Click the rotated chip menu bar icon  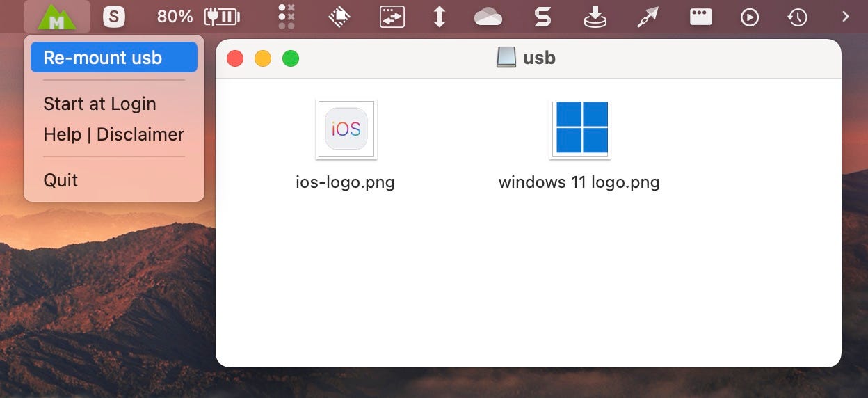[x=339, y=17]
